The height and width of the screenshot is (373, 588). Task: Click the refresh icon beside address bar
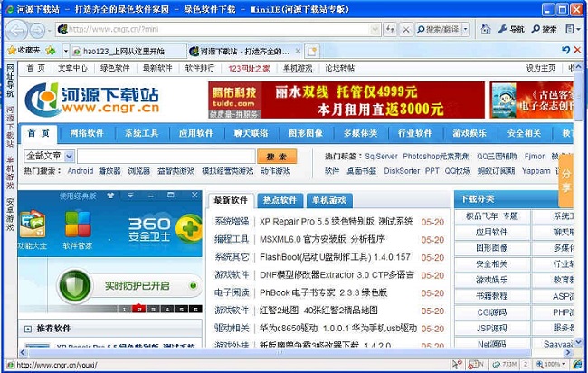click(x=390, y=29)
